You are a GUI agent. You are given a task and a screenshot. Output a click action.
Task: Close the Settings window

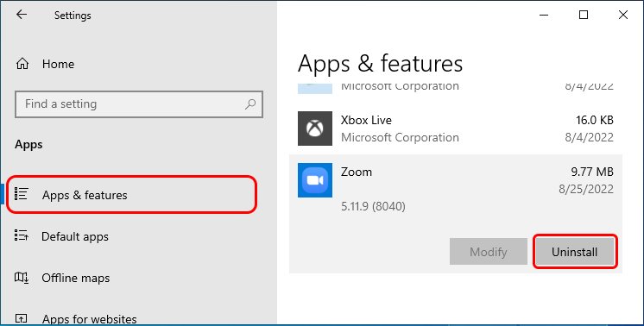(x=623, y=16)
